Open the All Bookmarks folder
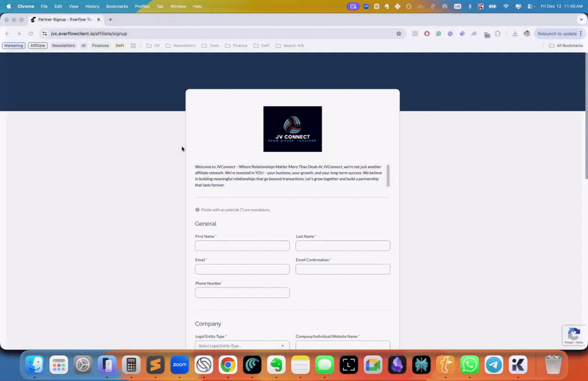The height and width of the screenshot is (381, 588). click(565, 45)
